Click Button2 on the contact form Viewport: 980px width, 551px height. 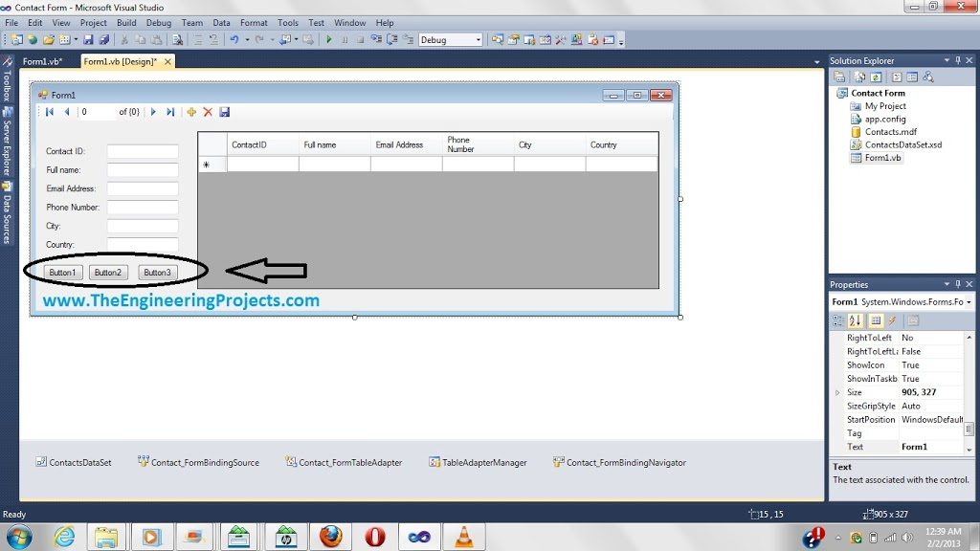[107, 272]
